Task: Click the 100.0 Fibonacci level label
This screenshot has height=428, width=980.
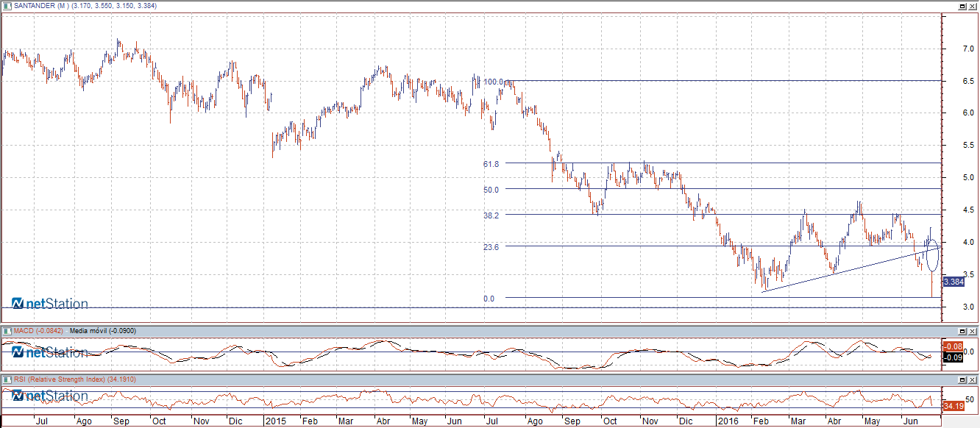Action: click(x=493, y=82)
